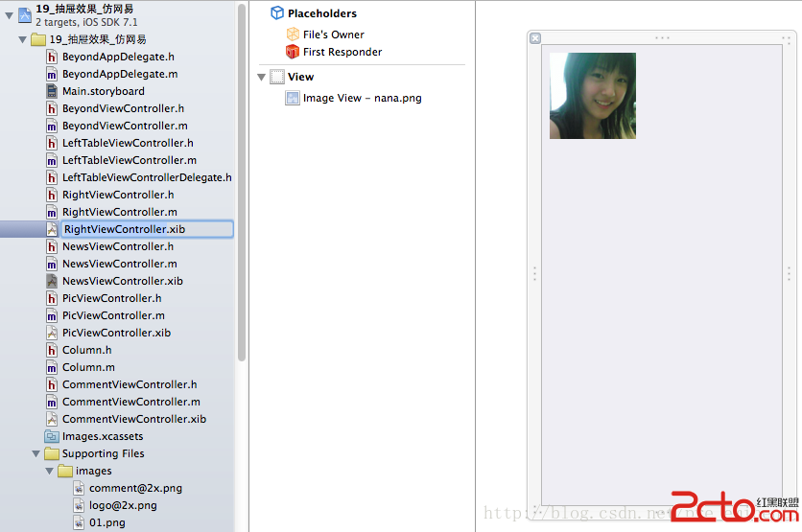Click the photo image view on canvas
802x532 pixels.
tap(592, 96)
